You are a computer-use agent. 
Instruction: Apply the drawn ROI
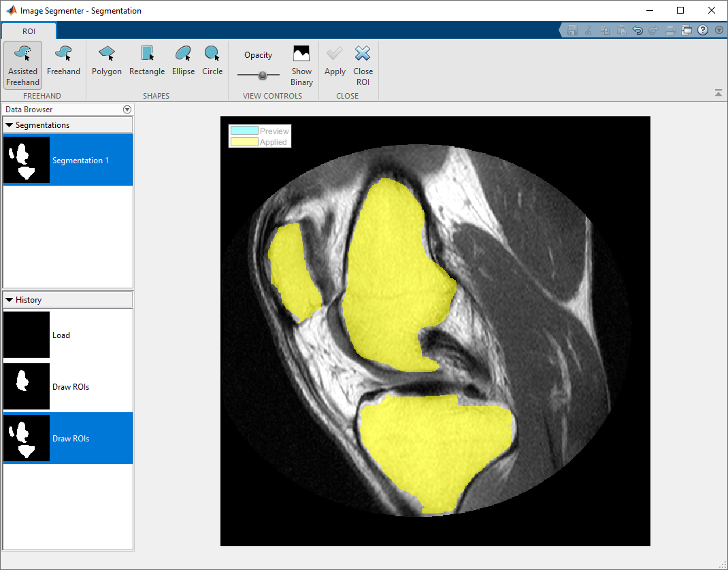(x=335, y=61)
